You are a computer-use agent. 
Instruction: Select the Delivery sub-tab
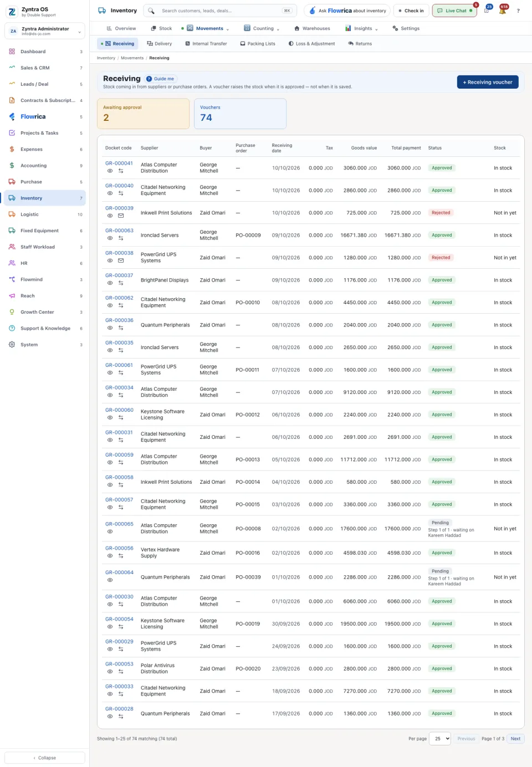pyautogui.click(x=160, y=44)
